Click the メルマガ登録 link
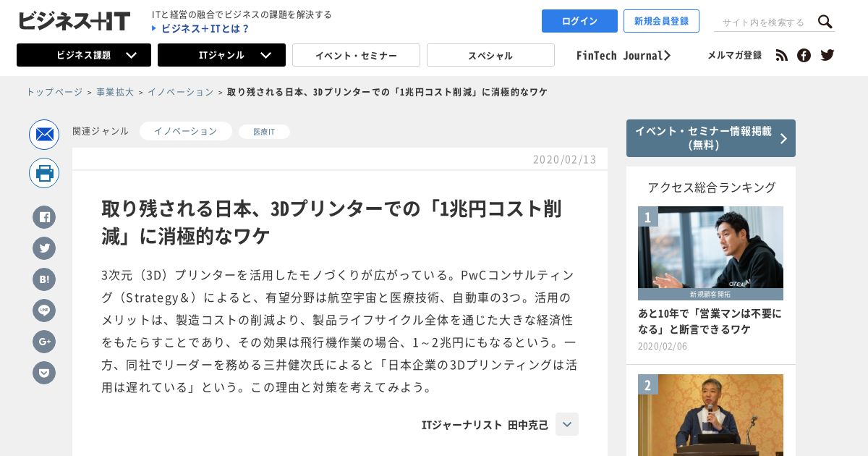868x456 pixels. (734, 55)
